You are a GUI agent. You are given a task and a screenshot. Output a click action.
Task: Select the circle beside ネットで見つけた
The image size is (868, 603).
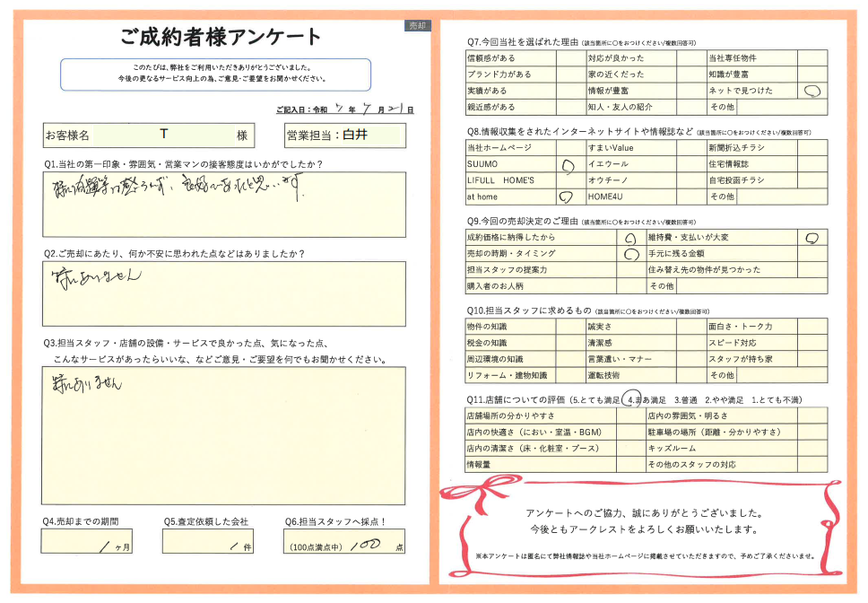(x=812, y=91)
